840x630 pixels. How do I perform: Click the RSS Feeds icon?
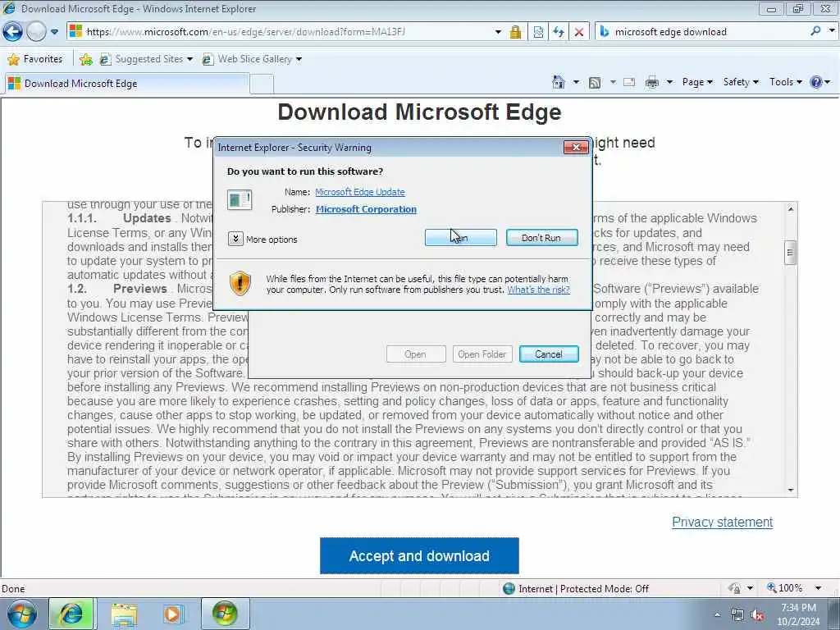pos(595,83)
